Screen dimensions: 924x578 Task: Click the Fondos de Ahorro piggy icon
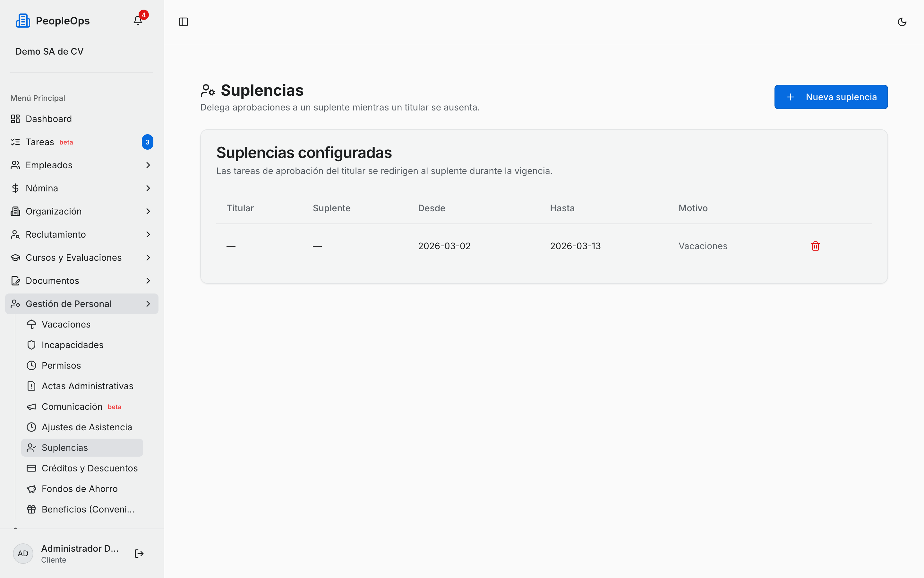(31, 489)
